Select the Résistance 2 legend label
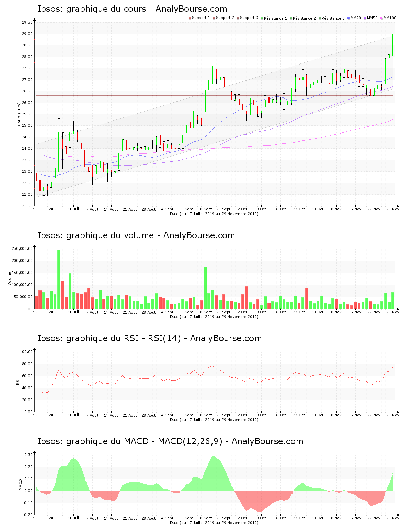Viewport: 412px width, 532px height. point(304,18)
